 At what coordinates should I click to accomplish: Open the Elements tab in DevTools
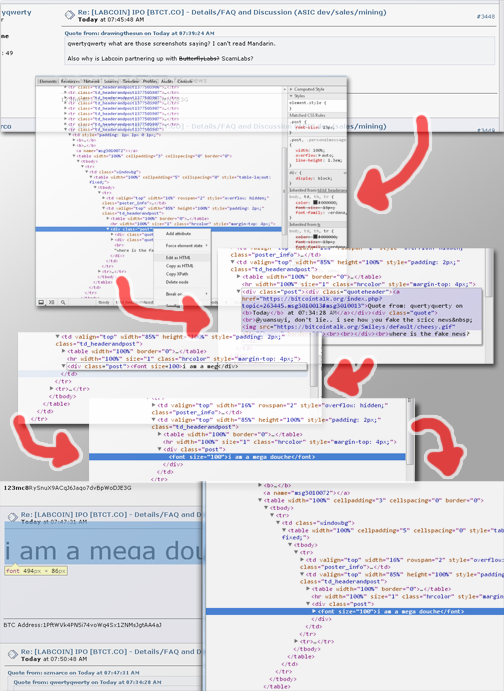(x=48, y=81)
